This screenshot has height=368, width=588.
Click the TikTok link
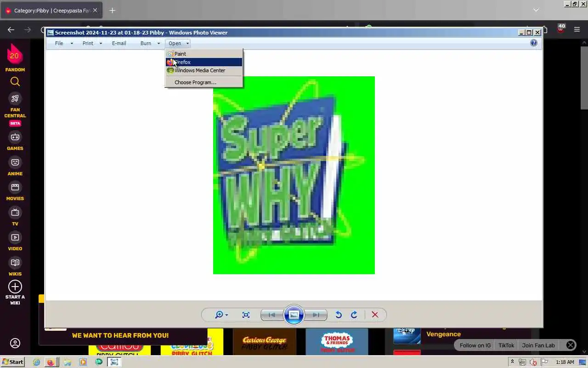click(x=506, y=345)
